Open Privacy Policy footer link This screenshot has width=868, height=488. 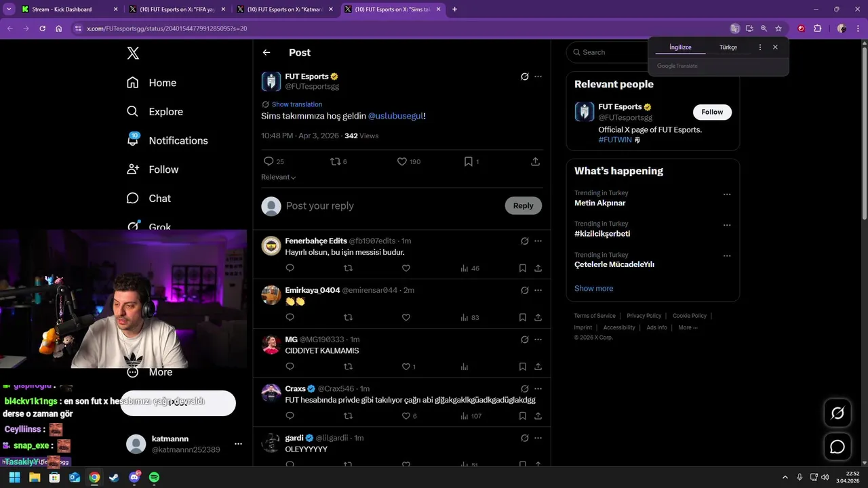click(x=644, y=316)
